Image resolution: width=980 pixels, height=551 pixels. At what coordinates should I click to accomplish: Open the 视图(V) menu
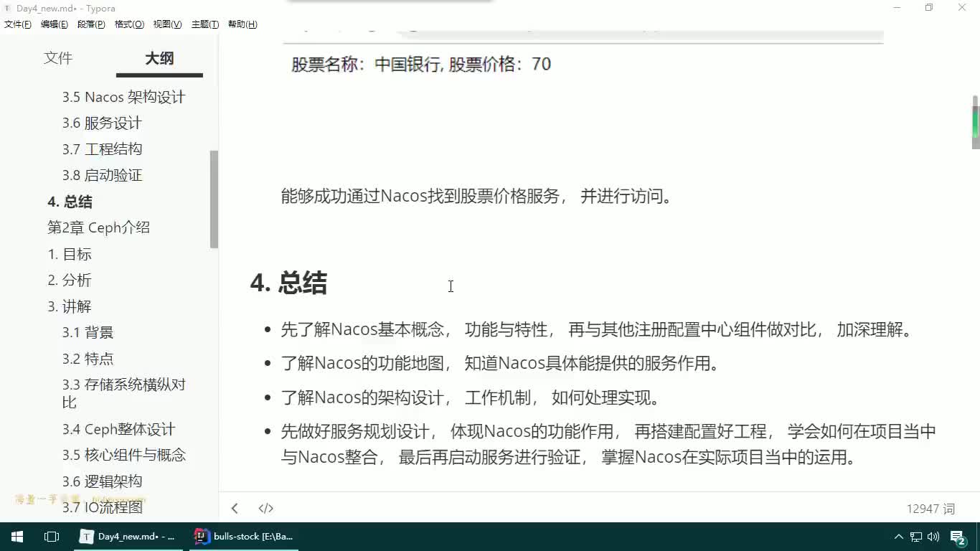[x=167, y=24]
